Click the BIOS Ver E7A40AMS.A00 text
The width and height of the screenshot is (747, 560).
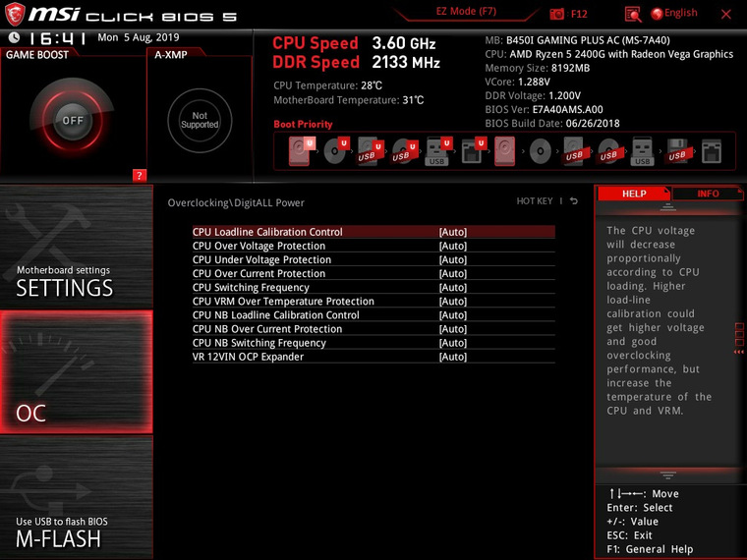click(545, 109)
